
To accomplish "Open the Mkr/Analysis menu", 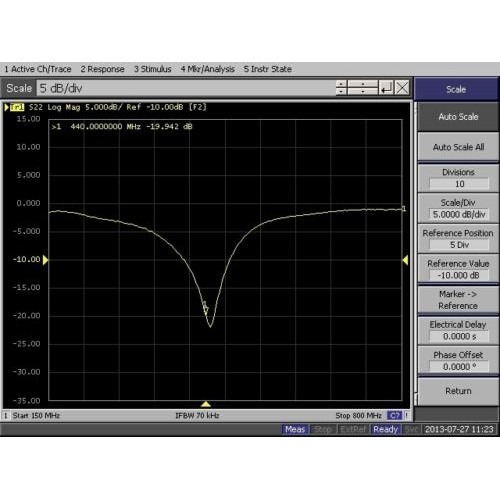I will coord(207,69).
